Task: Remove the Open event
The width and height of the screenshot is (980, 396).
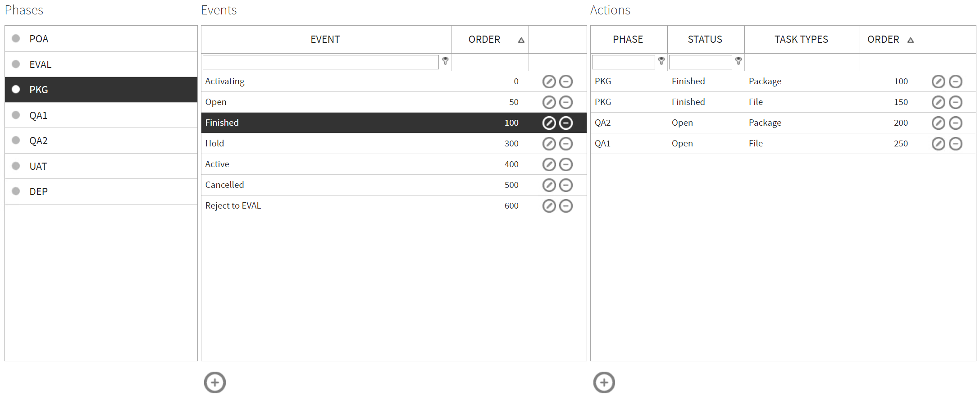Action: coord(566,102)
